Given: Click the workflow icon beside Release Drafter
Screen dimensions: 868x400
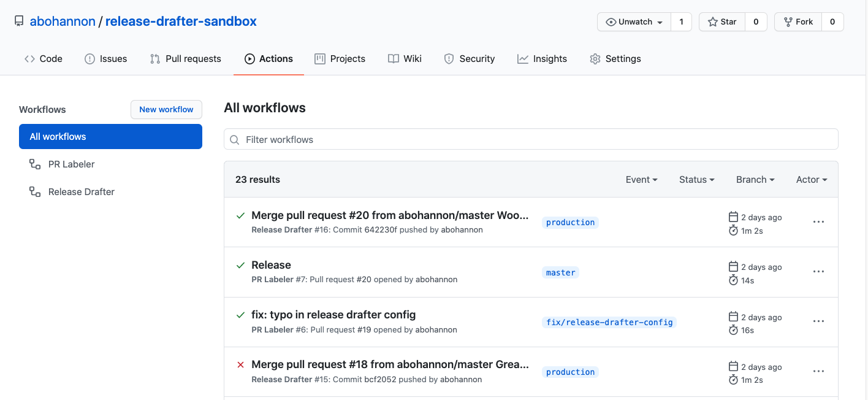Looking at the screenshot, I should pyautogui.click(x=35, y=191).
